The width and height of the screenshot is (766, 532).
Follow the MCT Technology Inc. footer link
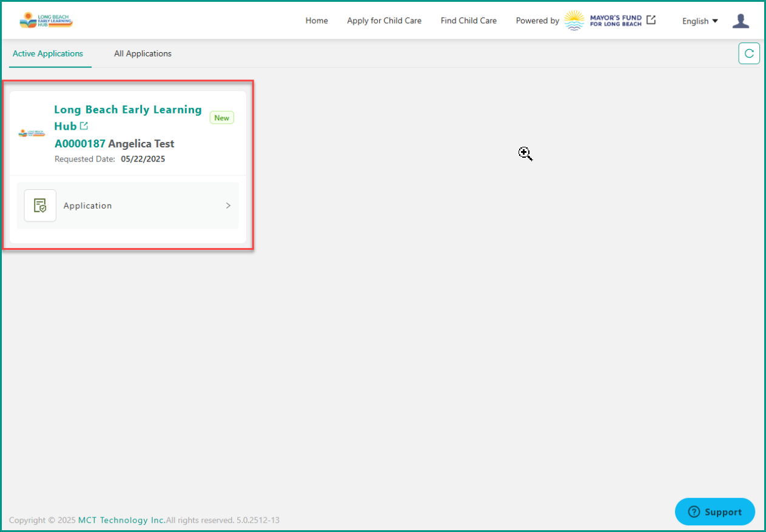tap(122, 520)
